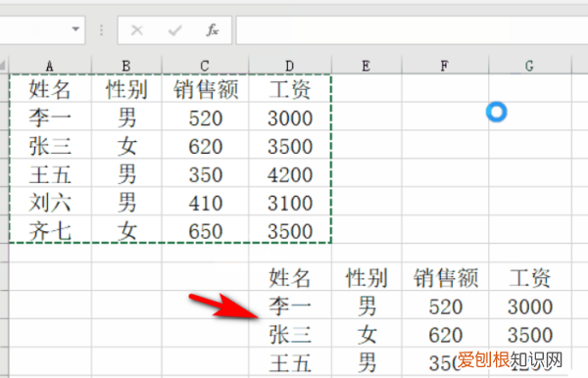Click 男 in 李一's row, column B
This screenshot has width=588, height=378.
coord(126,117)
